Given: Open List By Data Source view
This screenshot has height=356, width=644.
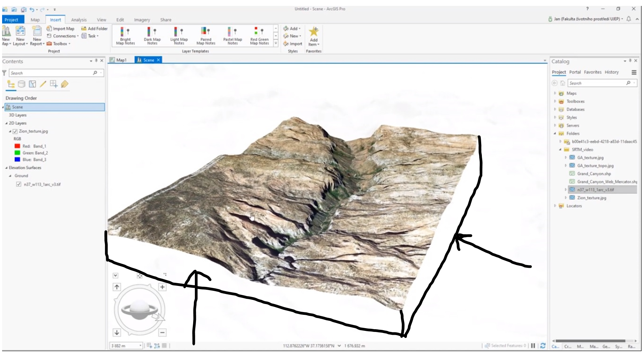Looking at the screenshot, I should [21, 84].
